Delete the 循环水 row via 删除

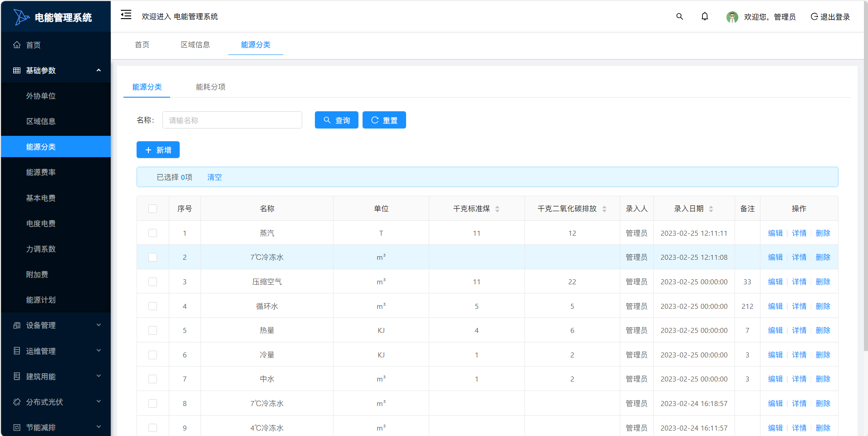coord(823,306)
